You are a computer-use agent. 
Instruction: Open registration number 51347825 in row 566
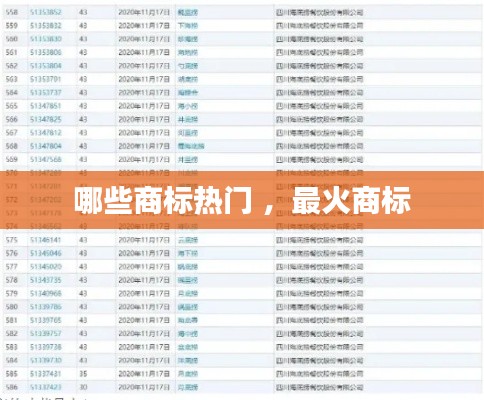pyautogui.click(x=46, y=119)
